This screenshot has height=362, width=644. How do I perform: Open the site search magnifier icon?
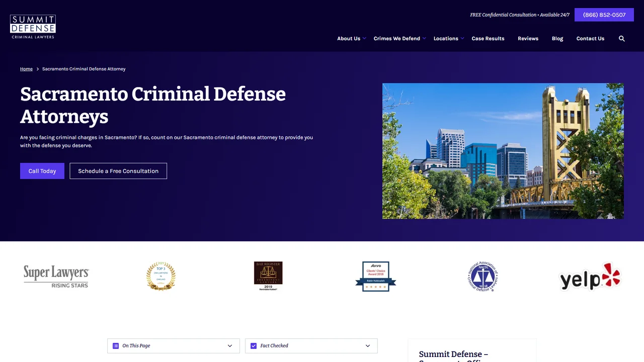click(x=622, y=39)
